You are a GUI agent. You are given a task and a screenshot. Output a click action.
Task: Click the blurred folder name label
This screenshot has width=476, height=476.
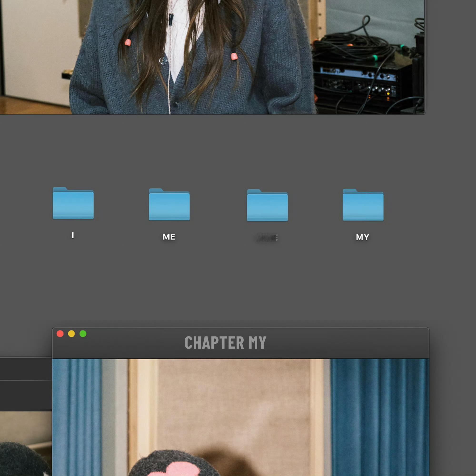pyautogui.click(x=267, y=238)
